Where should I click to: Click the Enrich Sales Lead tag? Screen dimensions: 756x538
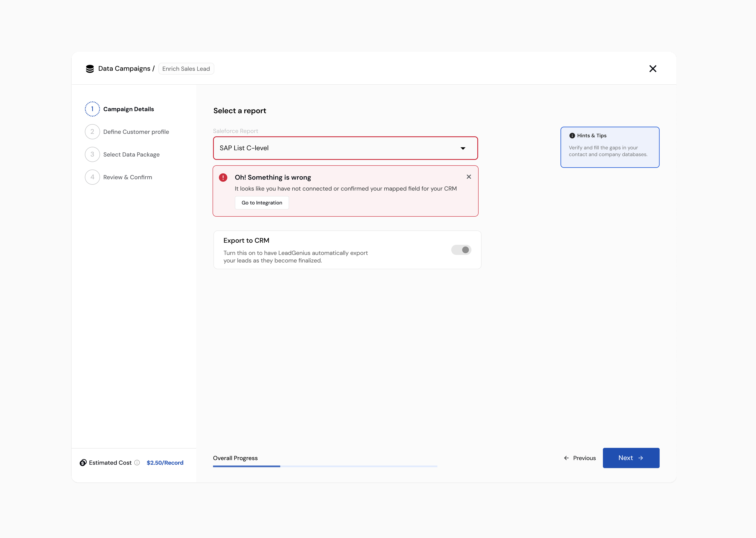(186, 69)
